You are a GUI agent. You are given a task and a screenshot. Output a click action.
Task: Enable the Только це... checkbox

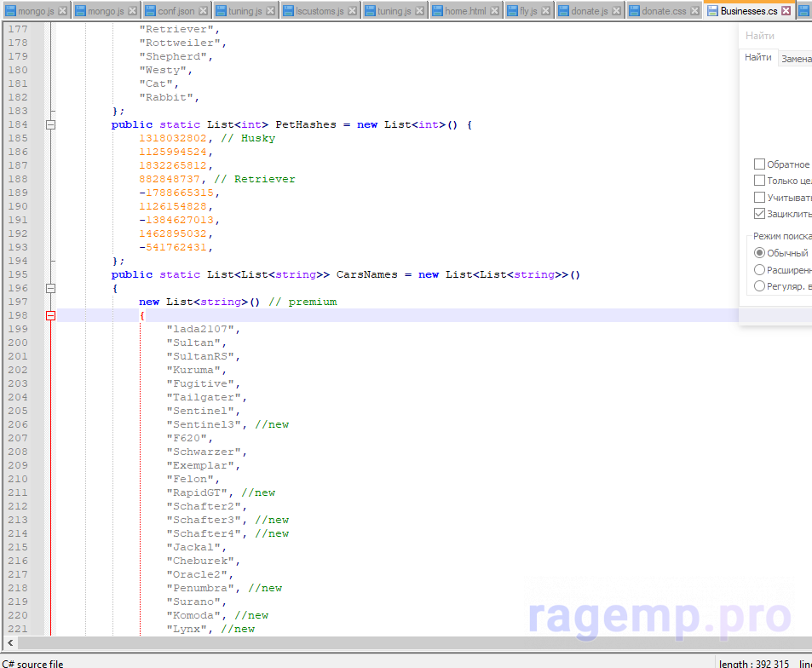(x=759, y=180)
